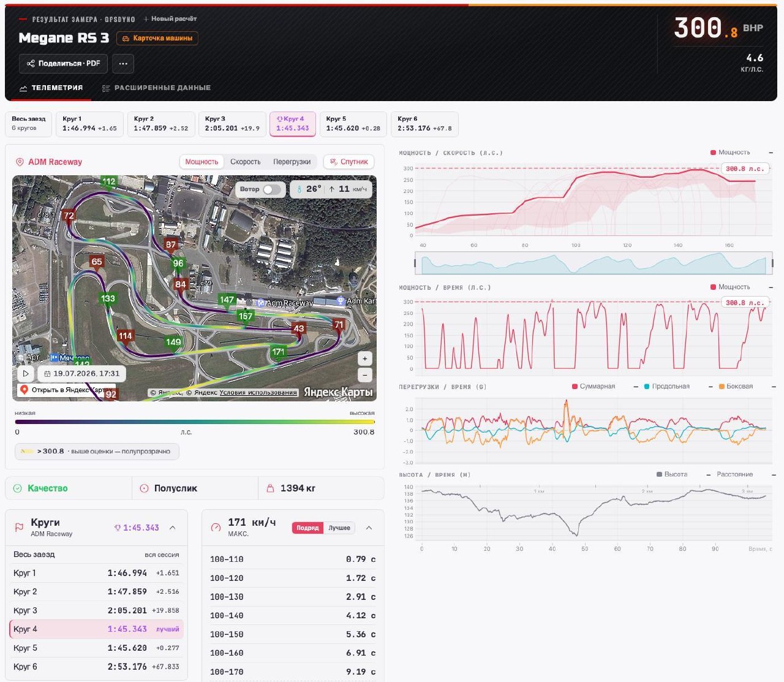Screen dimensions: 784x682
Task: Toggle Мощность series in the power/time chart
Action: coord(730,287)
